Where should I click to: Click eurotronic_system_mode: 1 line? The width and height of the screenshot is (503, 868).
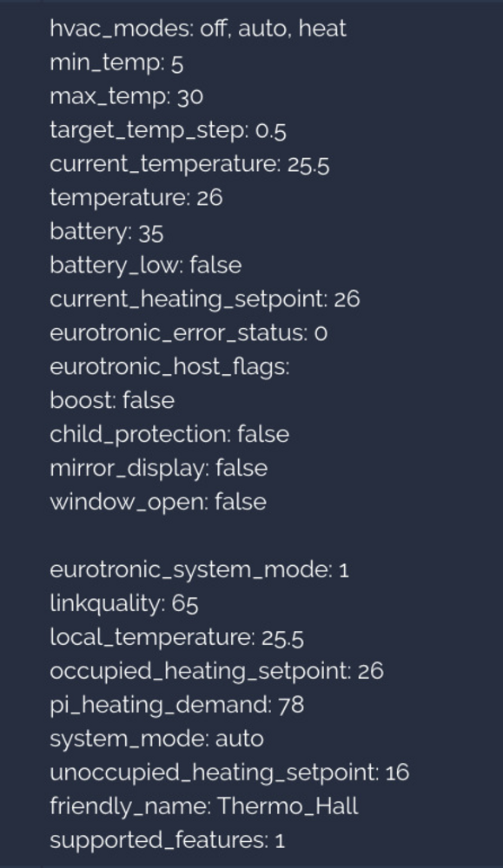(x=200, y=569)
